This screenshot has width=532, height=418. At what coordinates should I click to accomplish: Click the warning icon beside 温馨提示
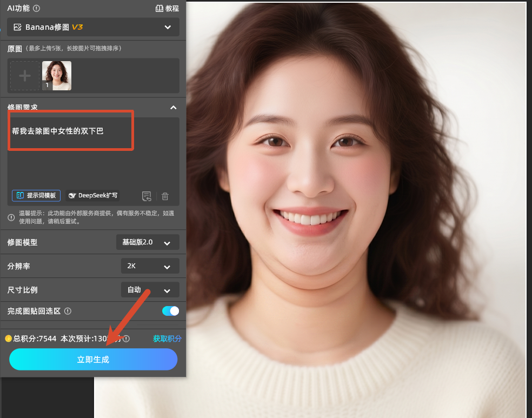pyautogui.click(x=11, y=217)
